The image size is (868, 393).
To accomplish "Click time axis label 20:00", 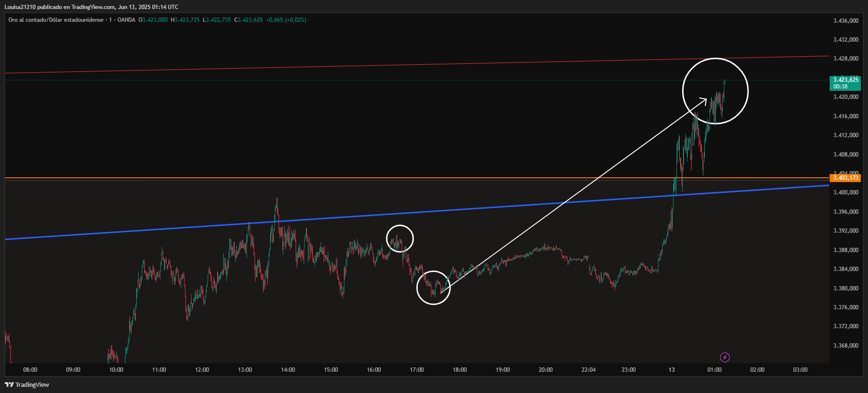I will click(545, 370).
